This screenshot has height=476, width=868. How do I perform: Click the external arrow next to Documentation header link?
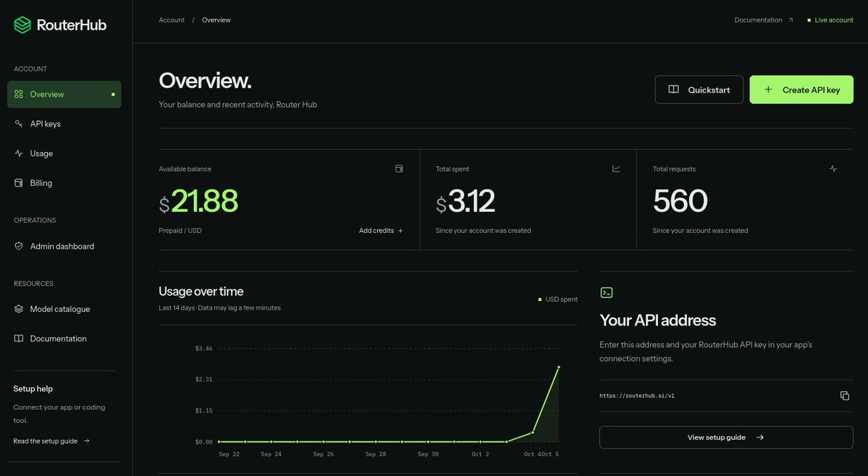click(791, 20)
